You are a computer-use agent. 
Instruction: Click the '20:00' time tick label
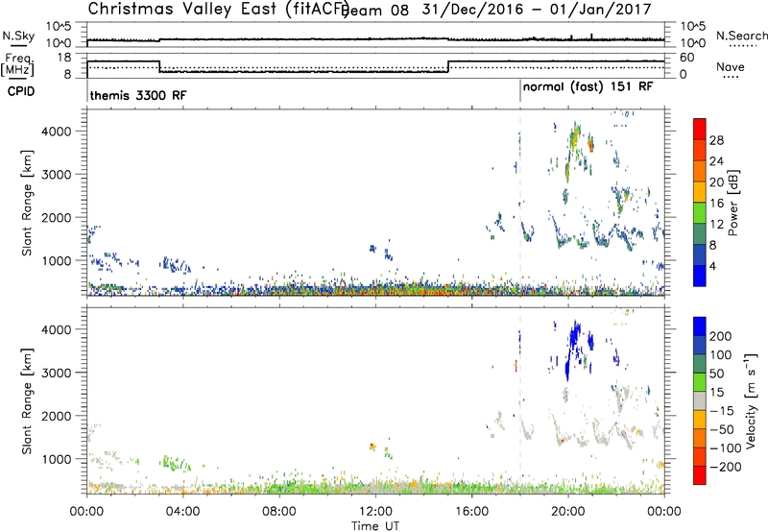568,512
